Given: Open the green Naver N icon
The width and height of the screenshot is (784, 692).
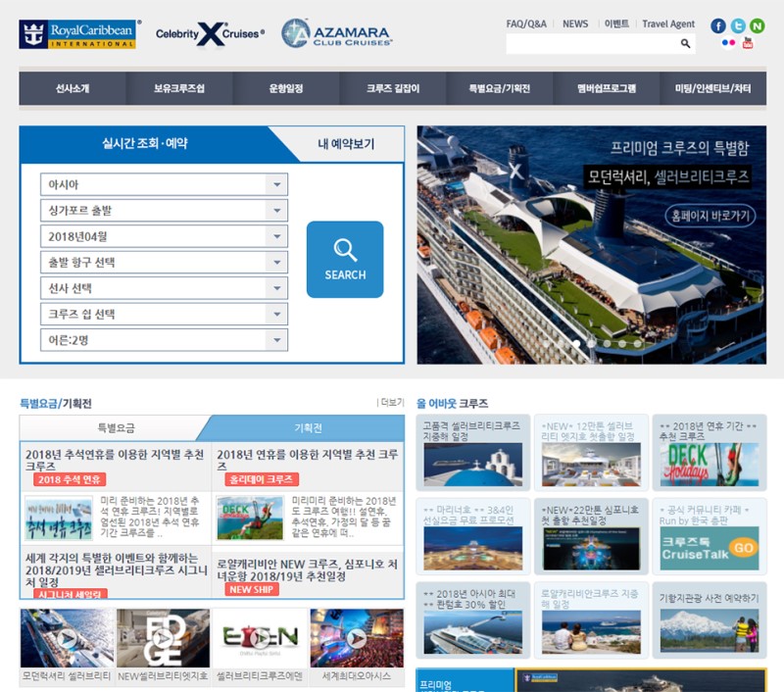Looking at the screenshot, I should [757, 25].
